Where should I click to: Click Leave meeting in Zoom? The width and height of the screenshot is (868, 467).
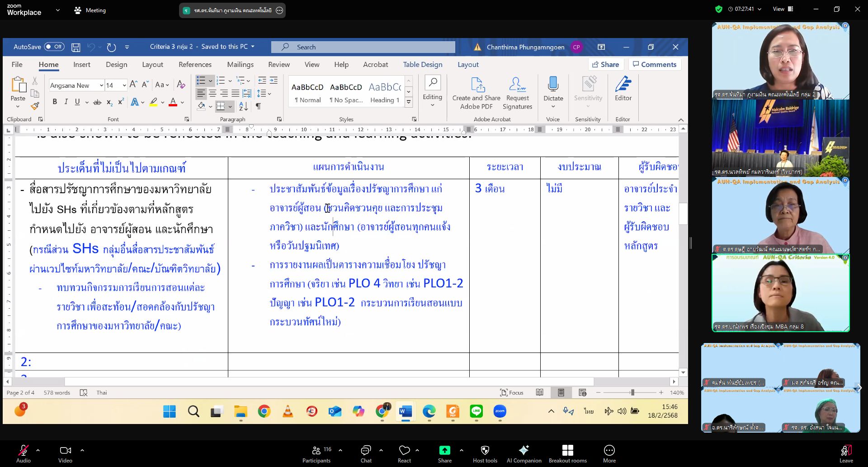846,454
